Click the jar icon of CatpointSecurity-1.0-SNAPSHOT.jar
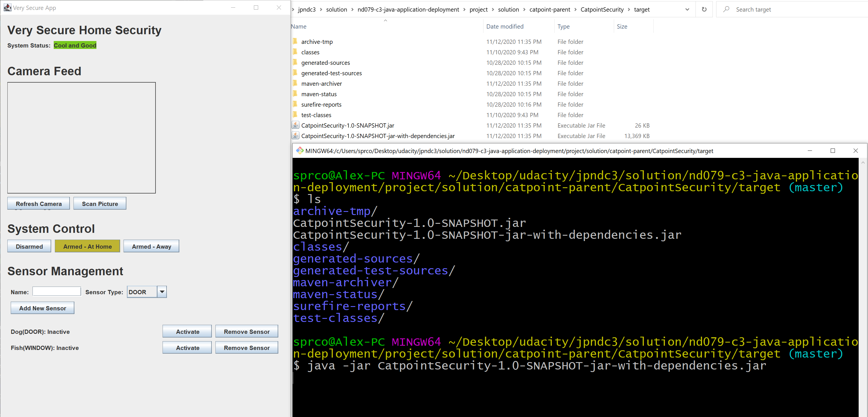 (x=295, y=125)
